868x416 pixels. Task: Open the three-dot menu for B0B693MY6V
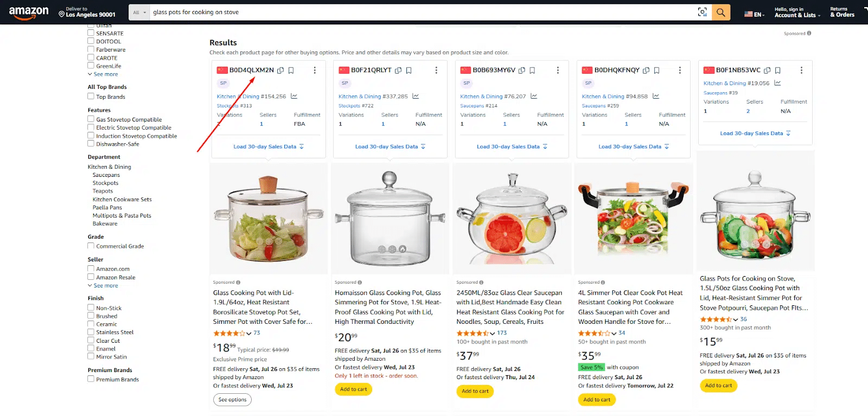pos(558,71)
